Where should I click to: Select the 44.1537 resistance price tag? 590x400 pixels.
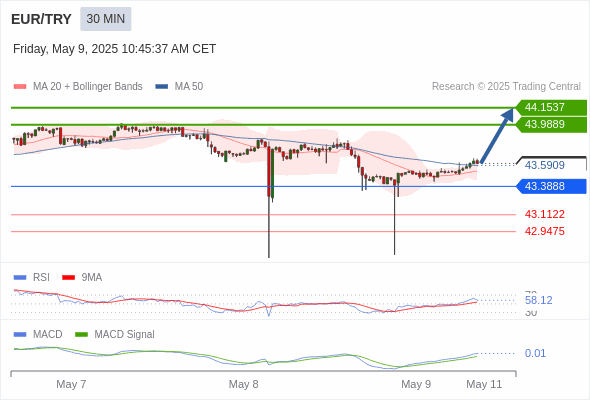[x=551, y=107]
